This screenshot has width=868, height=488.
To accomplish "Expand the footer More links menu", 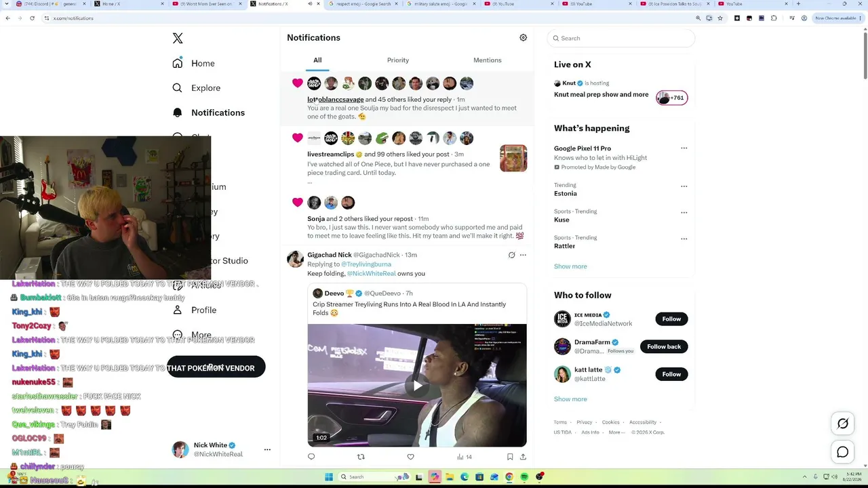I will coord(616,432).
